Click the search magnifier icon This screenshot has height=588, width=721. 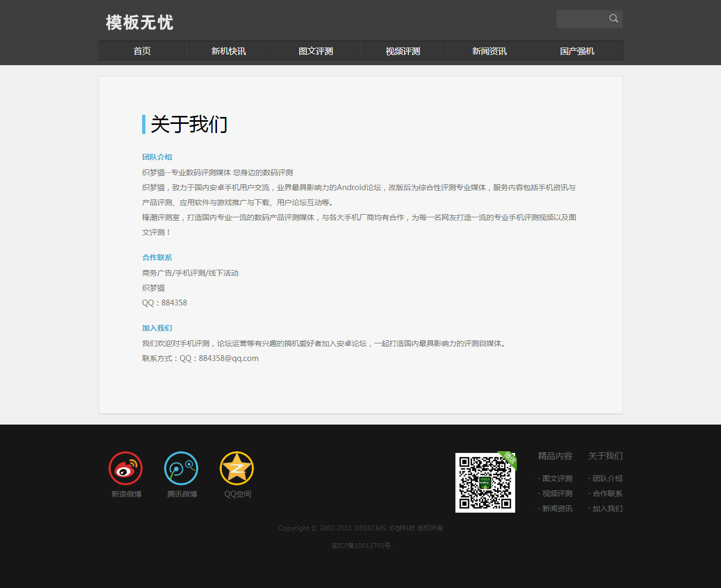614,19
